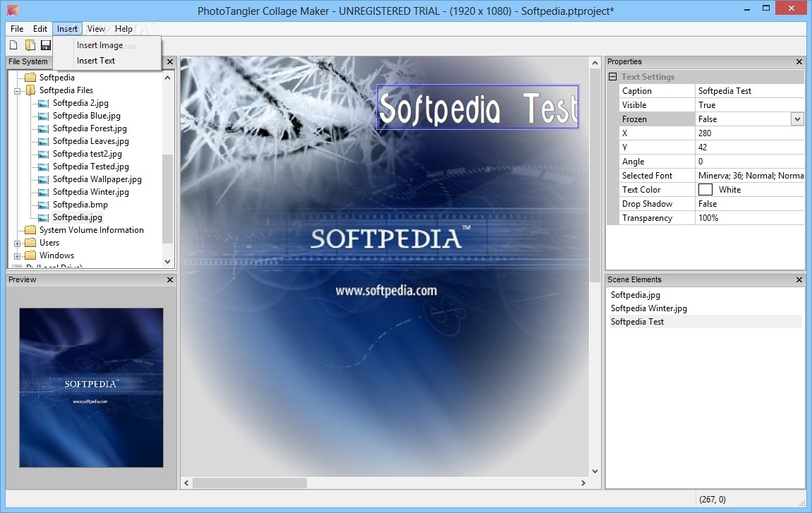Expand the Users folder node
The width and height of the screenshot is (812, 513).
click(x=17, y=243)
